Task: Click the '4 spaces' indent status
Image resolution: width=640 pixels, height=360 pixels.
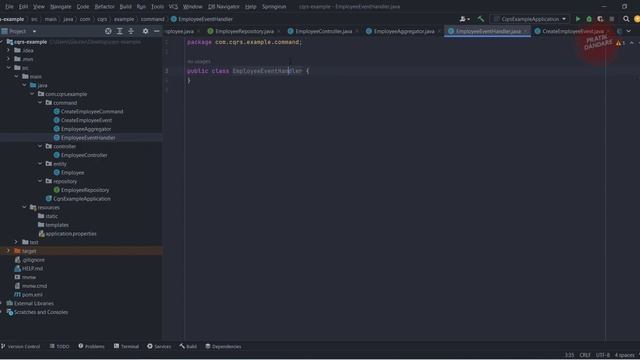Action: click(x=624, y=355)
